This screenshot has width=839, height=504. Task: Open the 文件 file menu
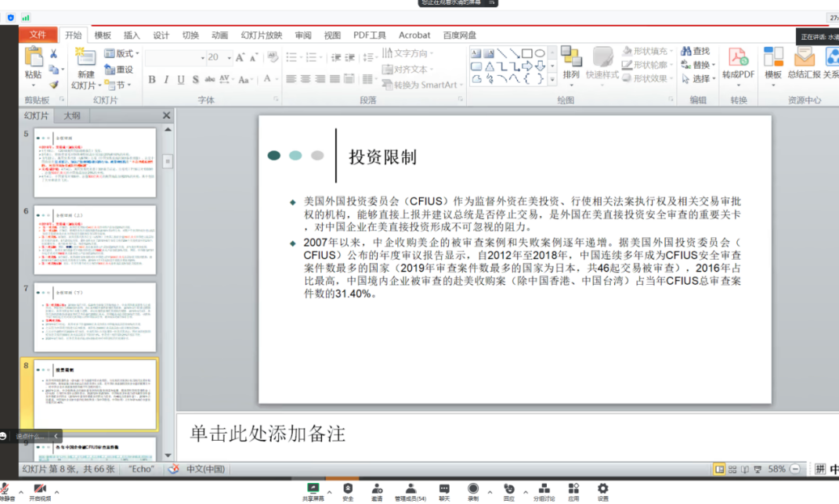38,35
